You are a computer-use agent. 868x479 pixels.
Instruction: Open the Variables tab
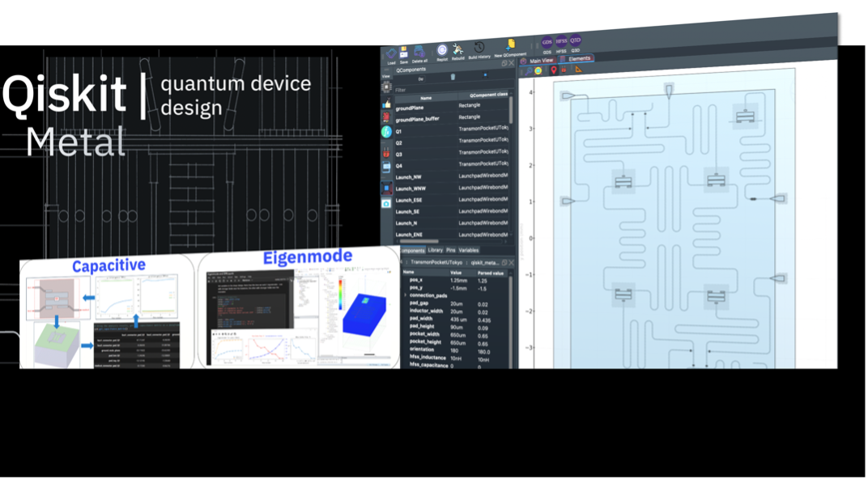pyautogui.click(x=468, y=251)
